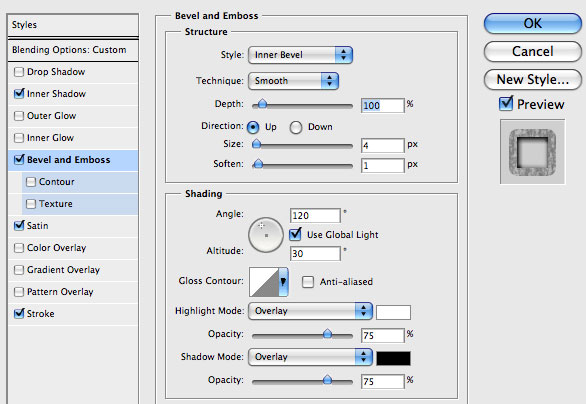Viewport: 586px width, 404px height.
Task: Click the angle light direction dial
Action: (x=266, y=235)
